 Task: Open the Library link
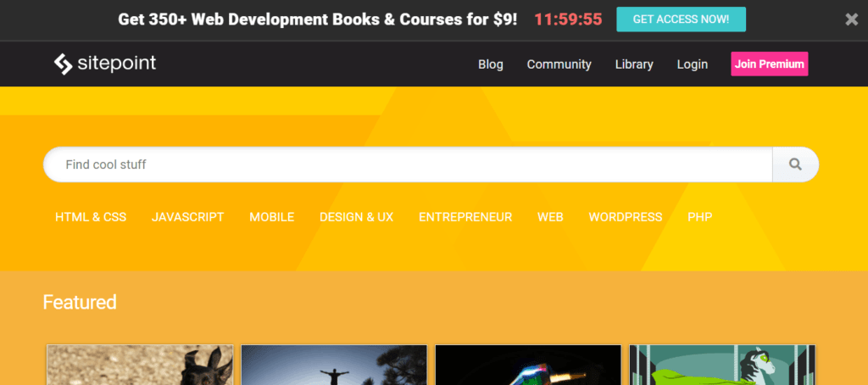click(634, 64)
